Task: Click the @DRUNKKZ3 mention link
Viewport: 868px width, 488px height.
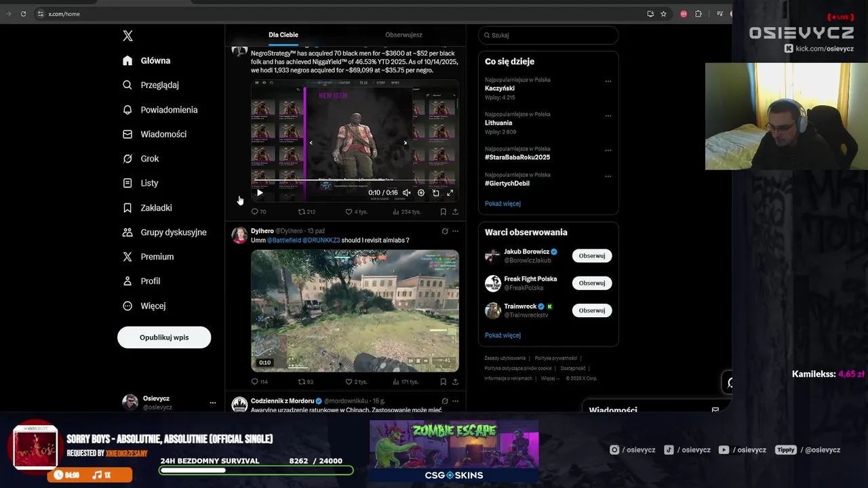Action: 321,241
